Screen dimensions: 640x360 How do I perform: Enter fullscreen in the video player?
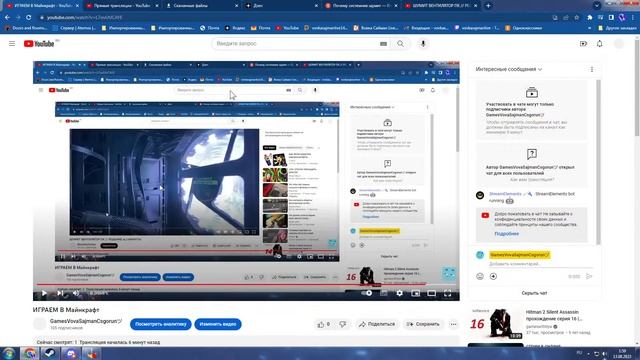(x=447, y=293)
